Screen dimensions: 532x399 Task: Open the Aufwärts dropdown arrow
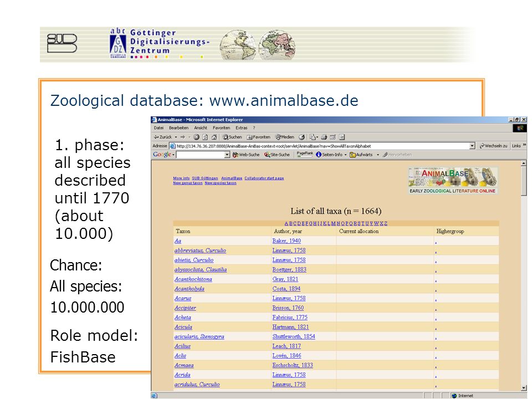click(377, 155)
